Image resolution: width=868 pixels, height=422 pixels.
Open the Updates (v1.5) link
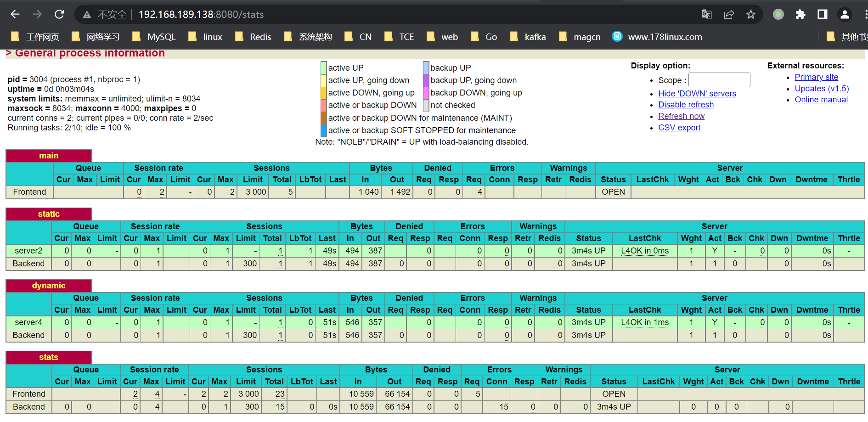(822, 89)
